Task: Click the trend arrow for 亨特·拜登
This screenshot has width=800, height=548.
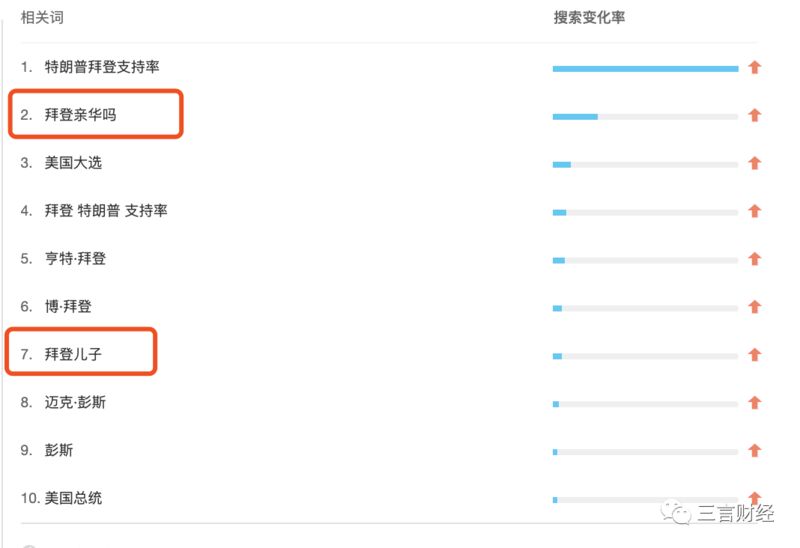Action: [755, 259]
